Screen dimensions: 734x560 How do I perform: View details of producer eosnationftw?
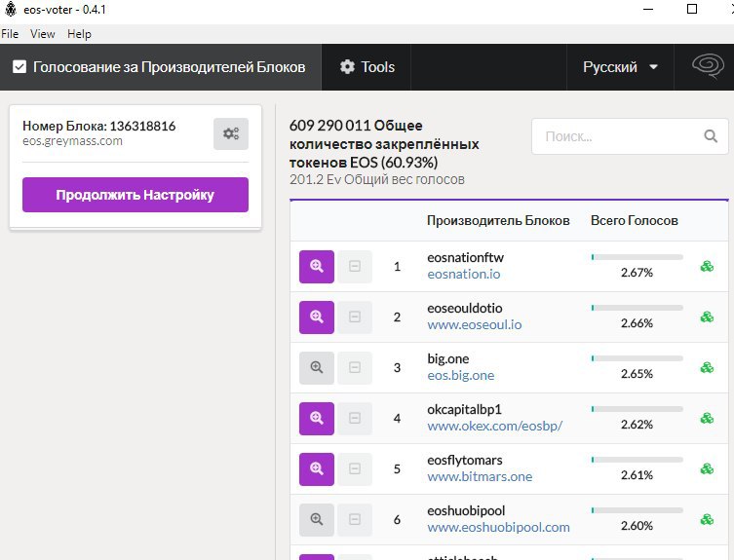pos(317,267)
